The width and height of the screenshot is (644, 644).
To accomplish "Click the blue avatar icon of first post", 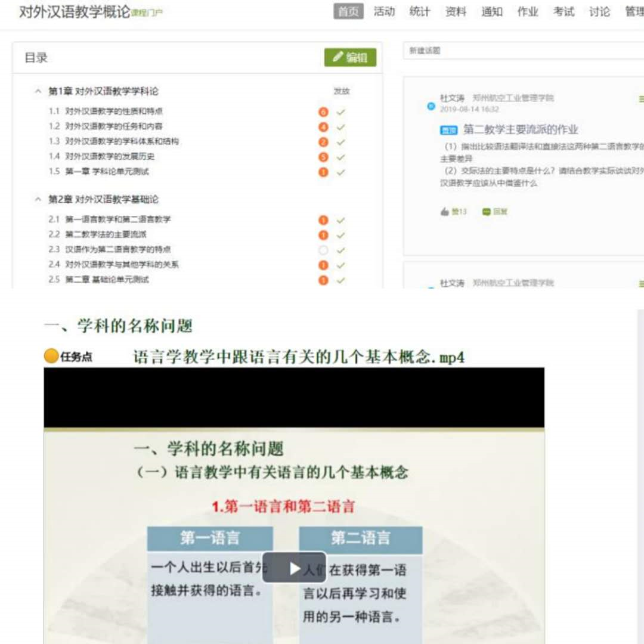I will click(431, 106).
